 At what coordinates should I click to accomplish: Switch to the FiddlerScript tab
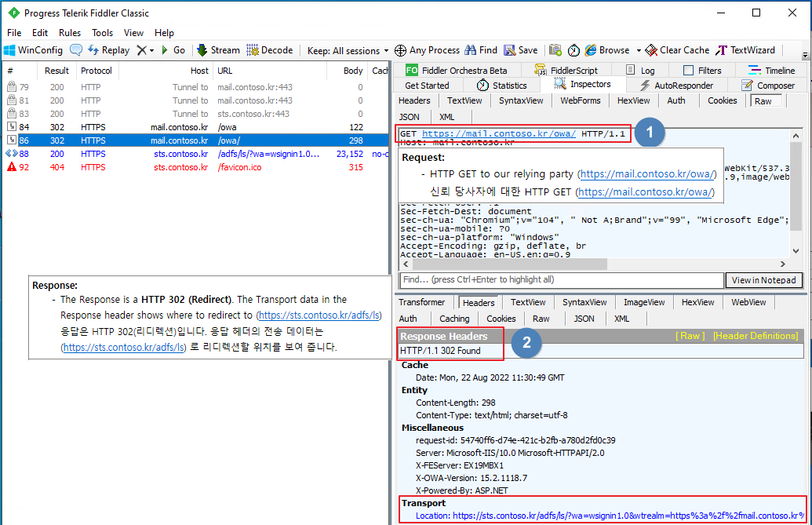coord(566,71)
